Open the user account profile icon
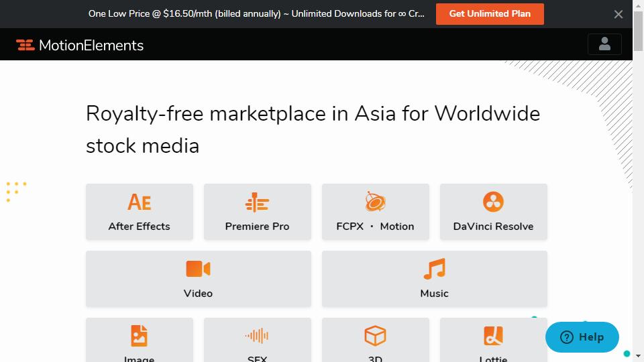644x362 pixels. 604,44
